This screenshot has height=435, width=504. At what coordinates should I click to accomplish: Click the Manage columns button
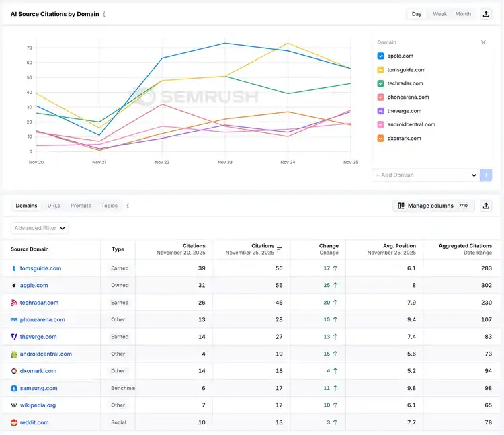tap(433, 206)
